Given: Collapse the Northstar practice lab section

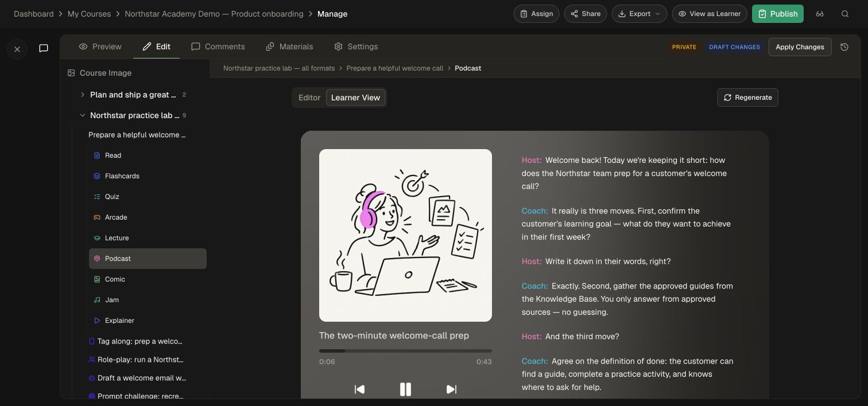Looking at the screenshot, I should pyautogui.click(x=82, y=115).
